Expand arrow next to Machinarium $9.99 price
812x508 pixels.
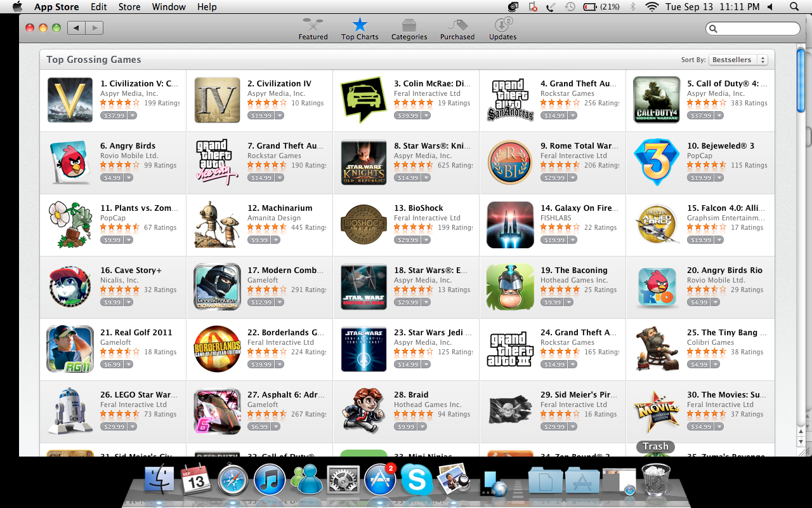(x=276, y=240)
